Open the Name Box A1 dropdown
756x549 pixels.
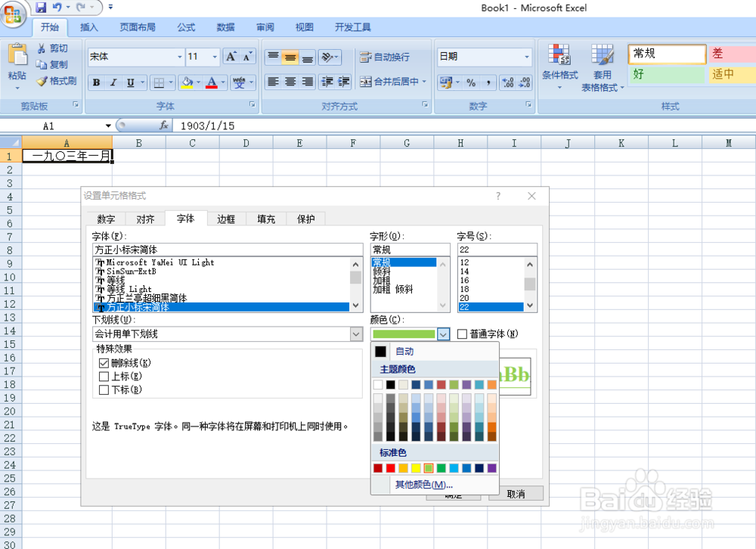tap(108, 126)
